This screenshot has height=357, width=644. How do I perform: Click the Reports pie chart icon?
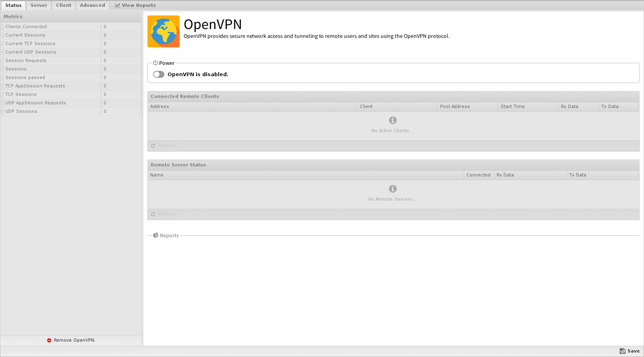(155, 235)
